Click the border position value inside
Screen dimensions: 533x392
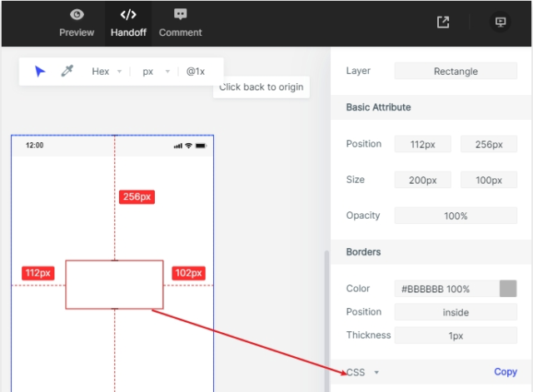pos(456,312)
